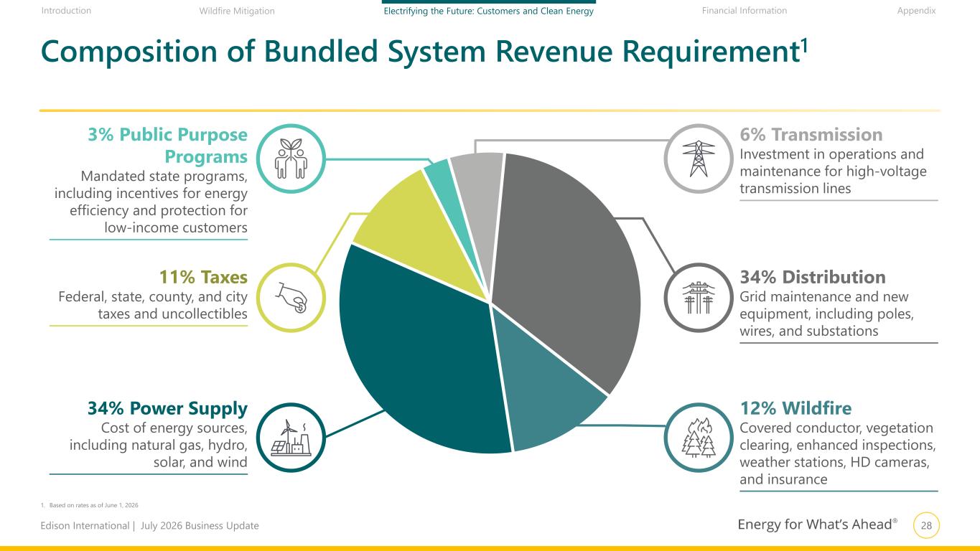Click the Distribution power poles icon

point(699,298)
